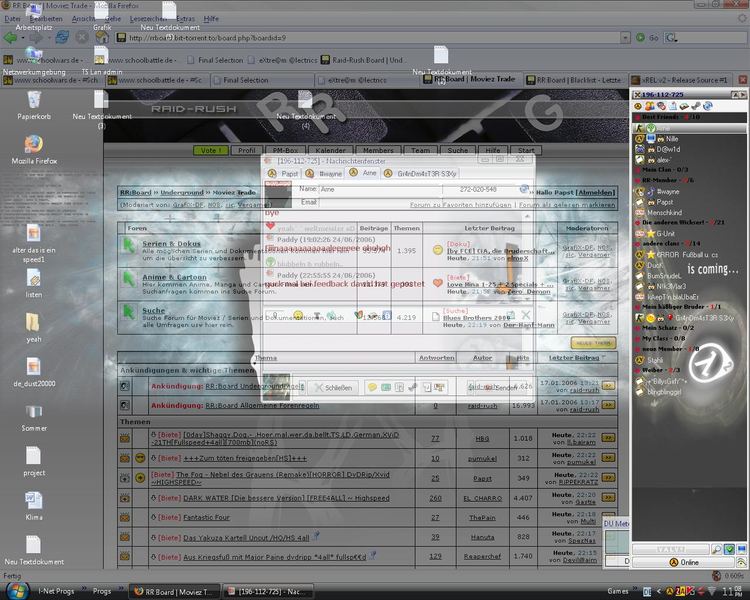Select the 'Klima' document on the desktop
Image resolution: width=750 pixels, height=600 pixels.
click(33, 506)
